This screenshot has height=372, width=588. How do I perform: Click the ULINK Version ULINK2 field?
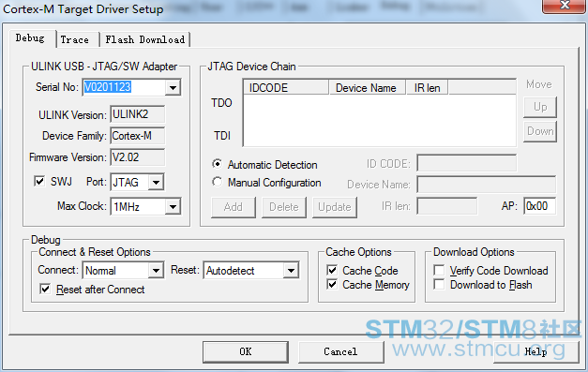pos(137,114)
